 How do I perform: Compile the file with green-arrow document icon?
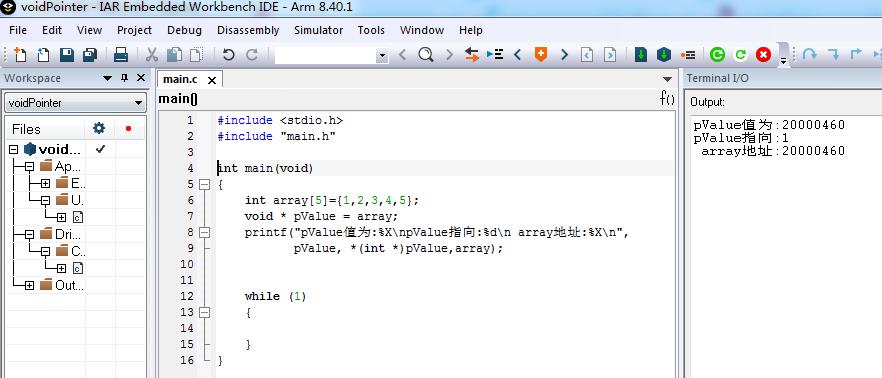[641, 55]
